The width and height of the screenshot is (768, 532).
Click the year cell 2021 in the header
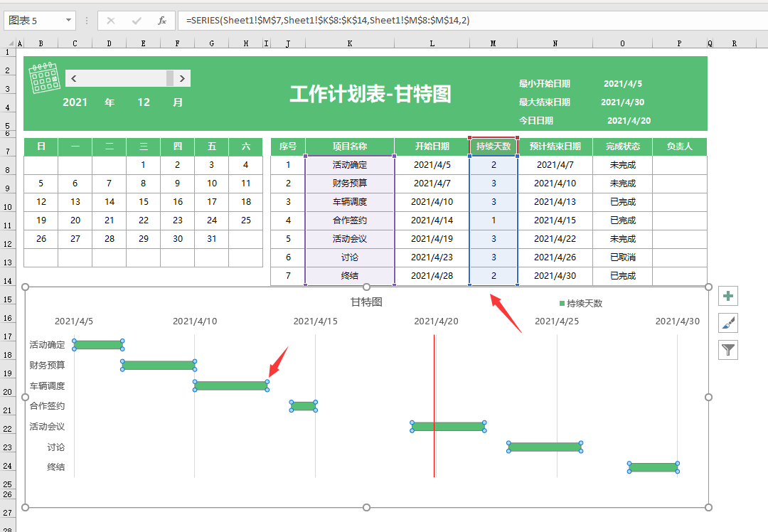75,102
